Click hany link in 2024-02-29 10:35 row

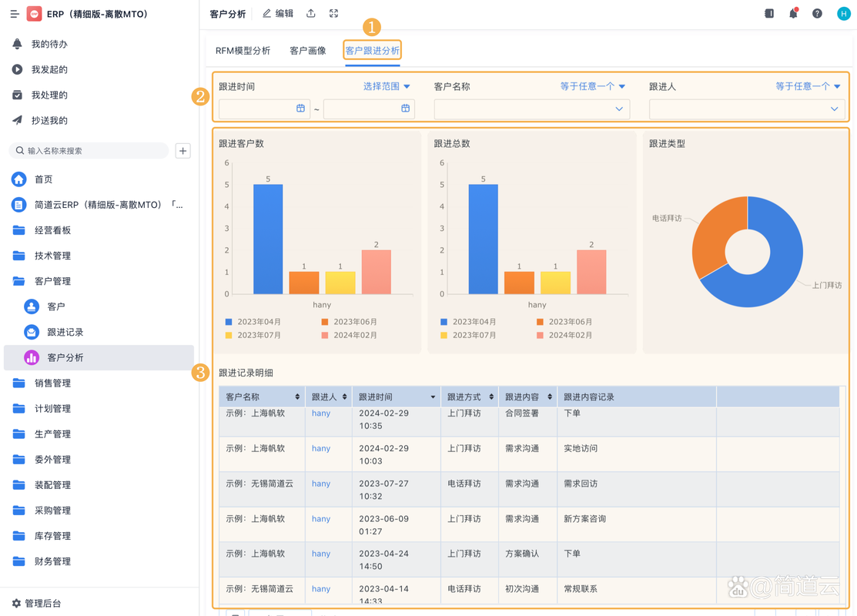321,413
